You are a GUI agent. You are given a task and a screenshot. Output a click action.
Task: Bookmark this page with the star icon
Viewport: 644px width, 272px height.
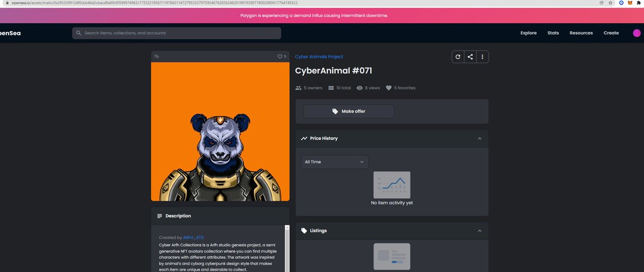click(610, 3)
